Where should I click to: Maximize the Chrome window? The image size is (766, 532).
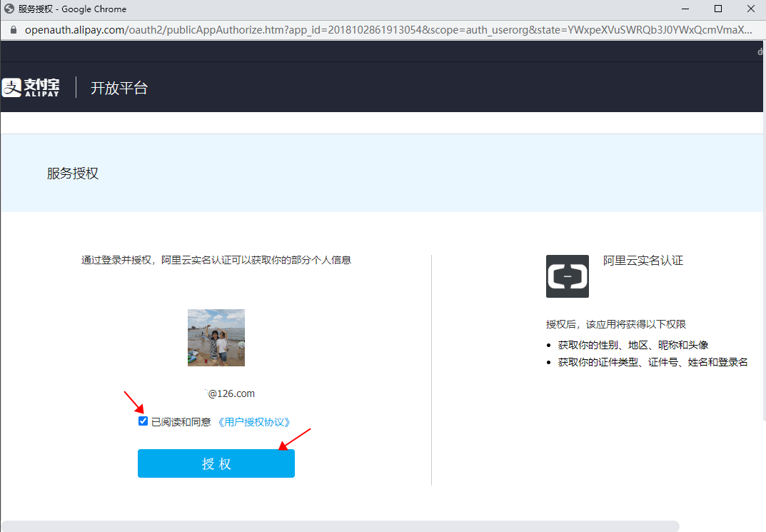(718, 9)
